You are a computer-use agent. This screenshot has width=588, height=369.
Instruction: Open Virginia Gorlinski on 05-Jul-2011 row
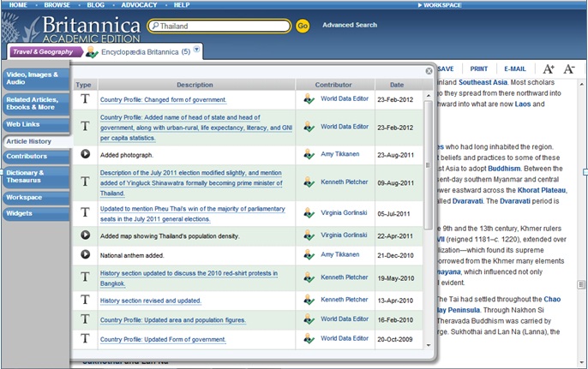(344, 213)
